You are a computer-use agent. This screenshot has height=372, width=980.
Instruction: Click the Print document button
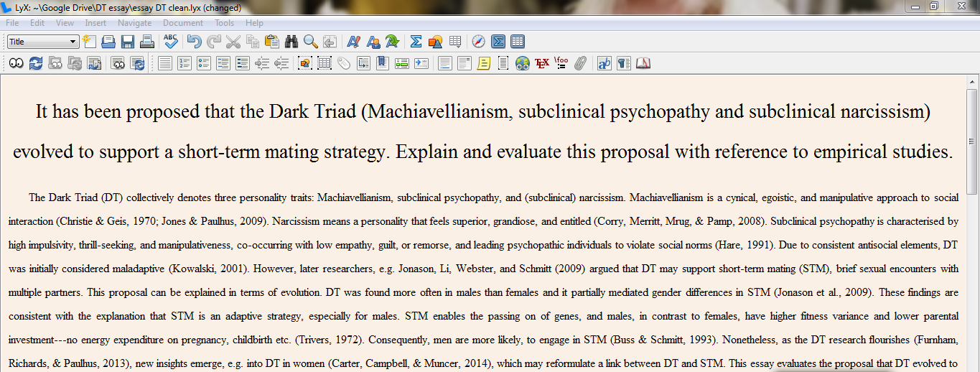coord(146,42)
